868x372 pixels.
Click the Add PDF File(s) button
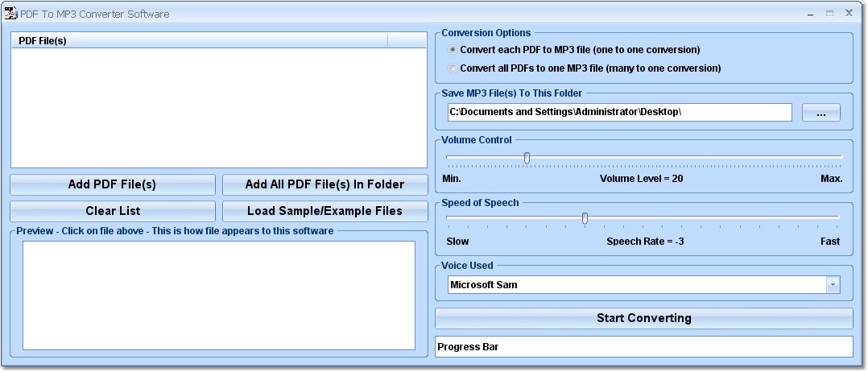(x=113, y=184)
